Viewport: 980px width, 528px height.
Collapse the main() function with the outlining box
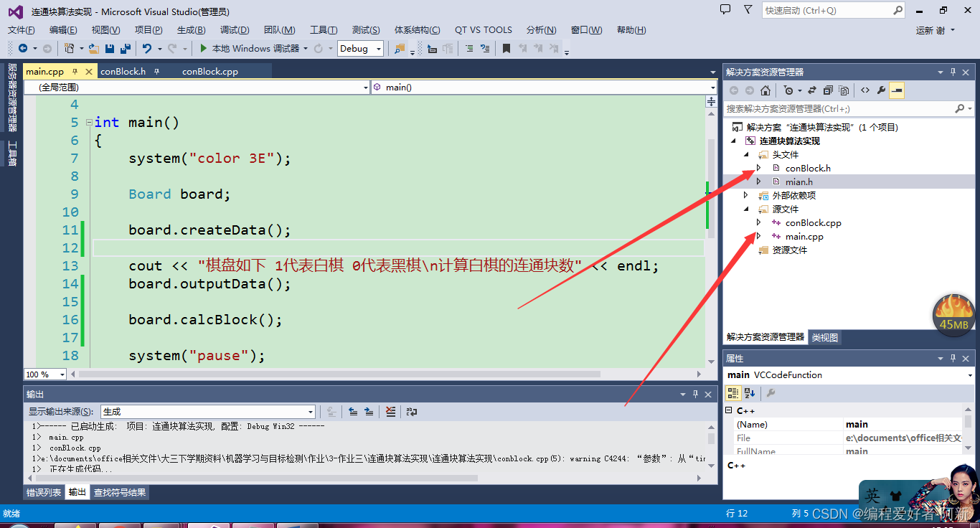click(89, 123)
